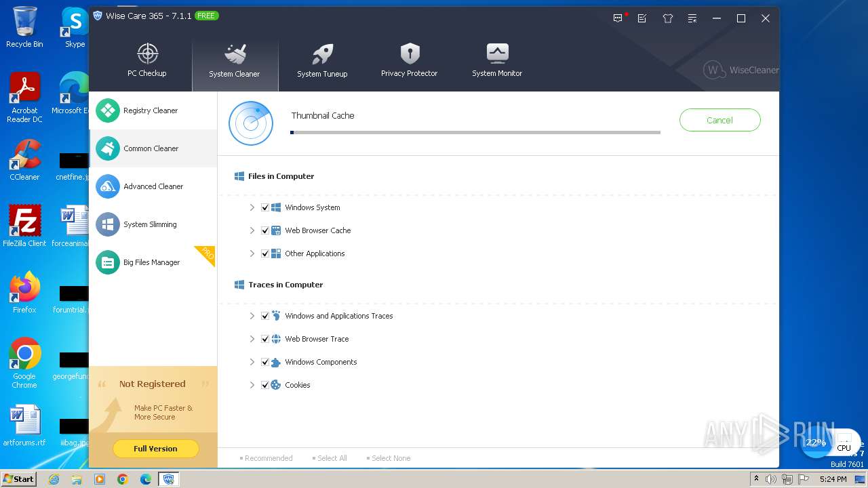The width and height of the screenshot is (868, 488).
Task: Open Acrobat Reader DC desktop shortcut
Action: [x=24, y=98]
